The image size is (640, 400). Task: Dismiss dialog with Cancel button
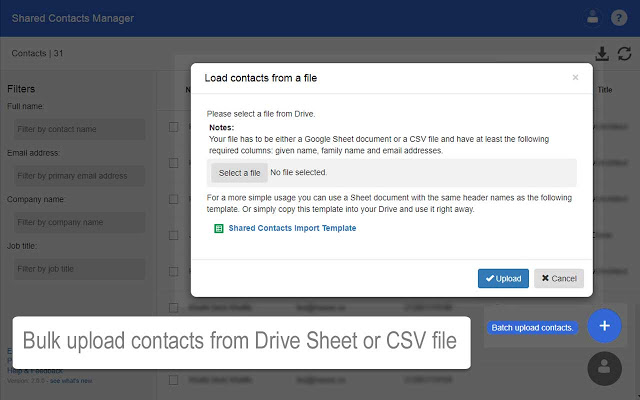click(559, 278)
